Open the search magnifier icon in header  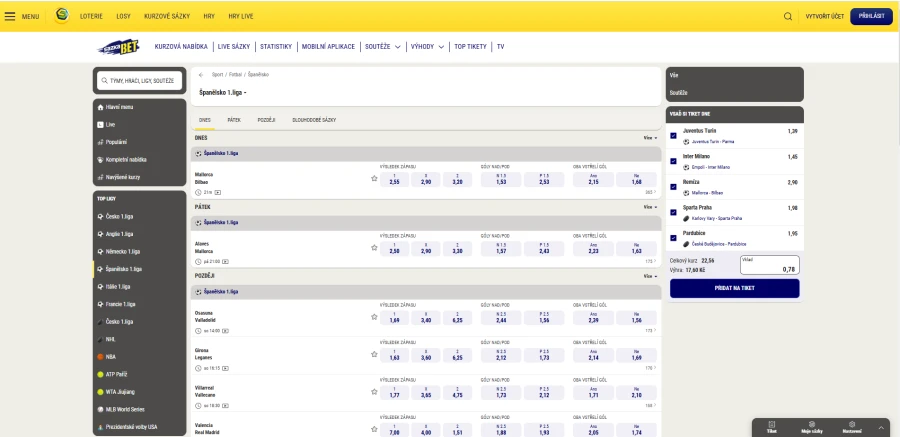tap(788, 16)
